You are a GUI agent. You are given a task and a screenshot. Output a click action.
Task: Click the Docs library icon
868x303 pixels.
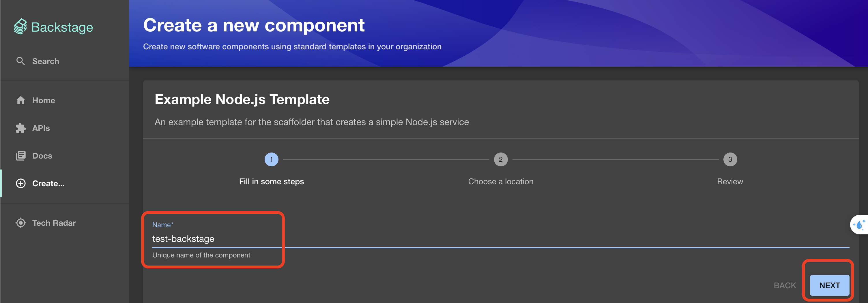coord(20,156)
